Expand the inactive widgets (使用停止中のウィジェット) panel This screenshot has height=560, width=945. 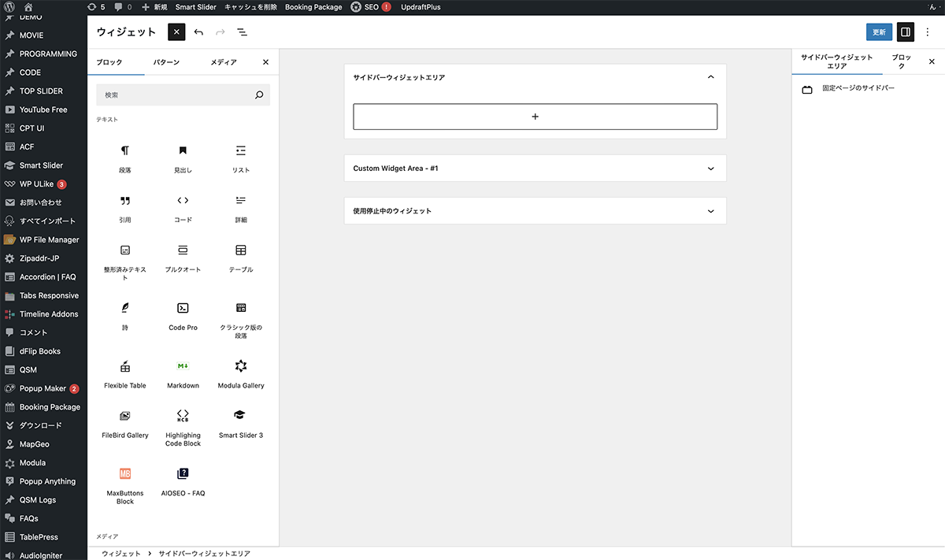(710, 211)
